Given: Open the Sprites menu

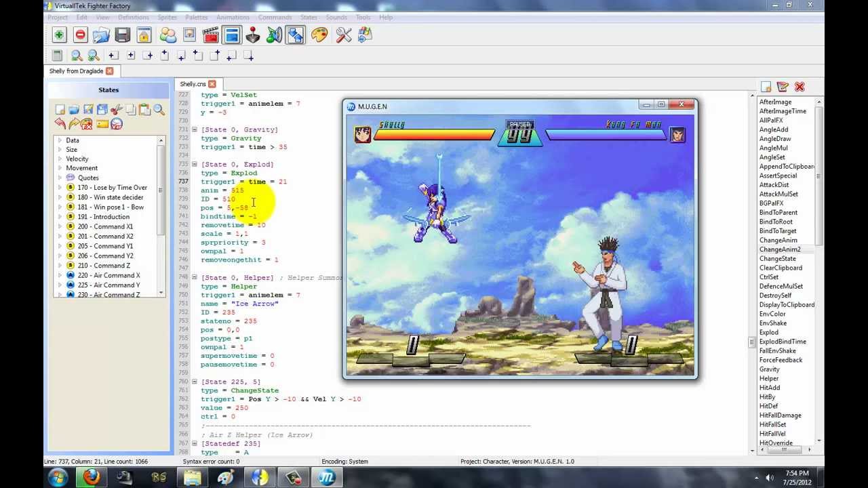Looking at the screenshot, I should 167,17.
